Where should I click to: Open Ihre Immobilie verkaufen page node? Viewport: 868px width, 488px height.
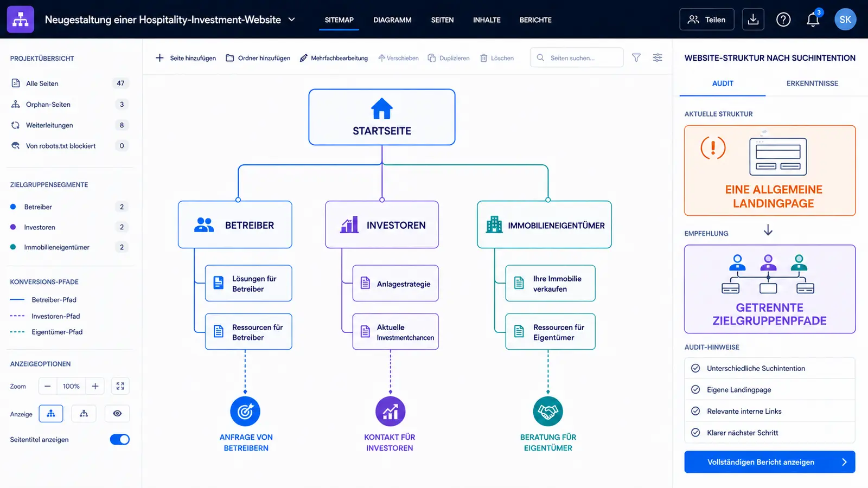coord(550,283)
